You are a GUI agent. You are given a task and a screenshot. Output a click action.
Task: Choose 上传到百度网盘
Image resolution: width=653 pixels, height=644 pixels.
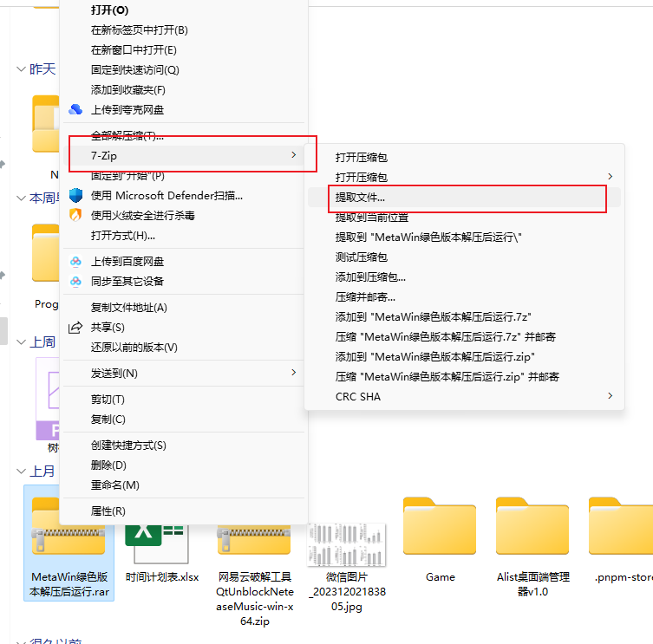[184, 262]
